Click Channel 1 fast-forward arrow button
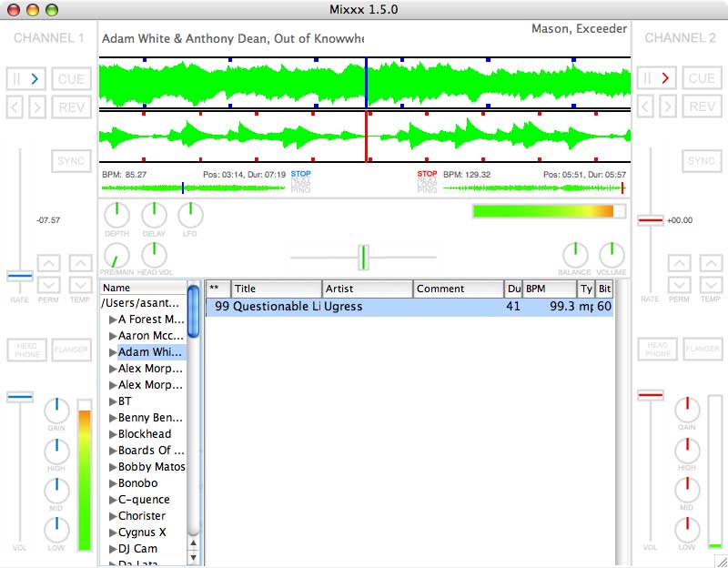728x568 pixels. (37, 107)
